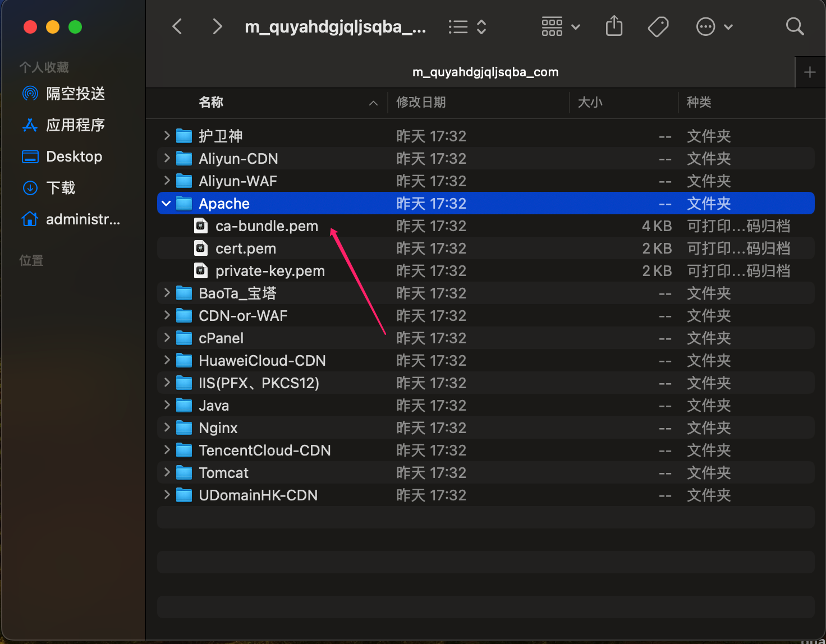This screenshot has width=826, height=644.
Task: Open the AirDrop sidebar item
Action: (x=75, y=94)
